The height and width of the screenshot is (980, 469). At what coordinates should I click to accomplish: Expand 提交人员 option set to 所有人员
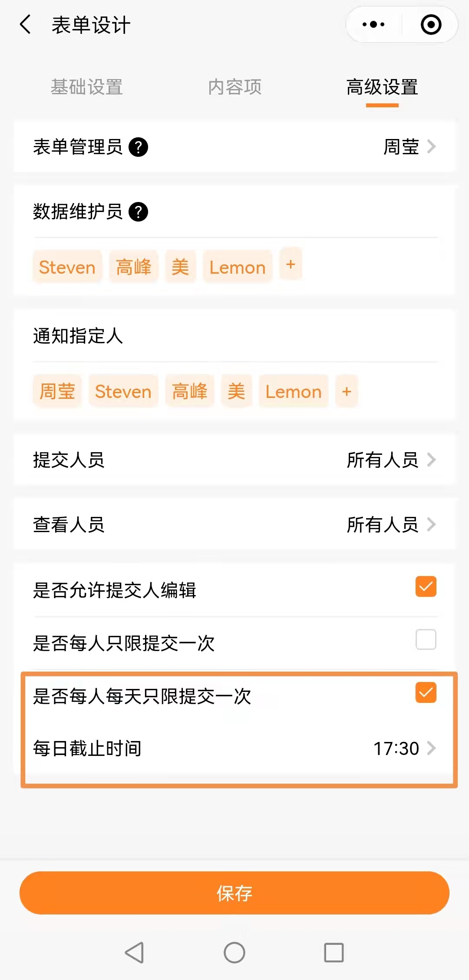(x=391, y=460)
